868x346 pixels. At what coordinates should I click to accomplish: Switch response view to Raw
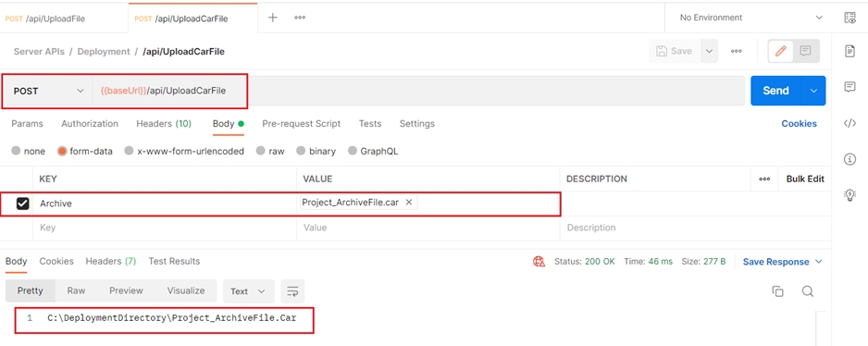click(x=77, y=290)
